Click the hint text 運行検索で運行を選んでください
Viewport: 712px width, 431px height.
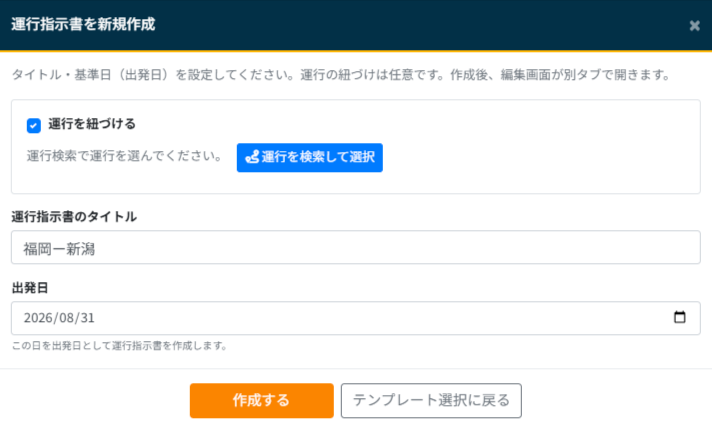click(x=124, y=156)
